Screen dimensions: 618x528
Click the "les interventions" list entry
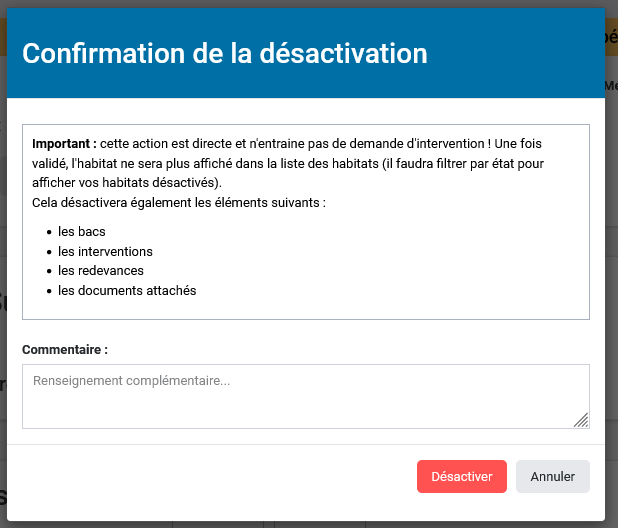point(105,251)
